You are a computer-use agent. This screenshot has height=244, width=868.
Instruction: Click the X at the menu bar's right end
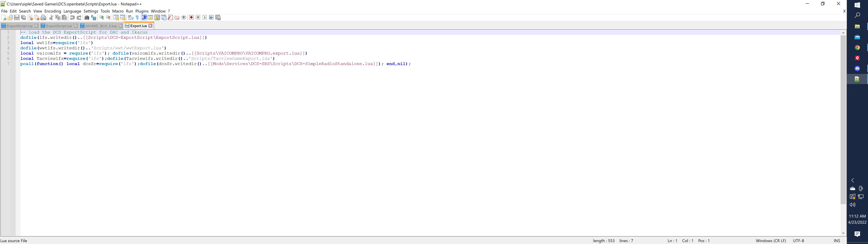pyautogui.click(x=844, y=11)
